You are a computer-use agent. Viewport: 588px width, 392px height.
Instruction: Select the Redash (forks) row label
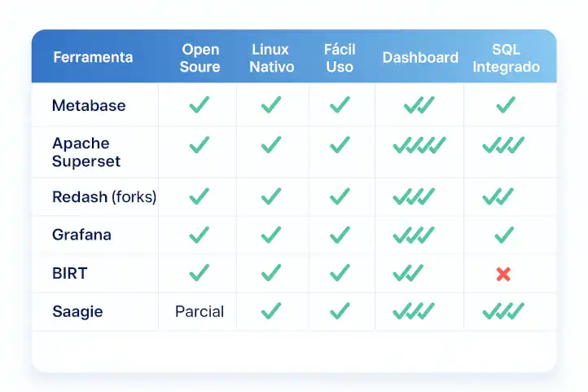(104, 196)
